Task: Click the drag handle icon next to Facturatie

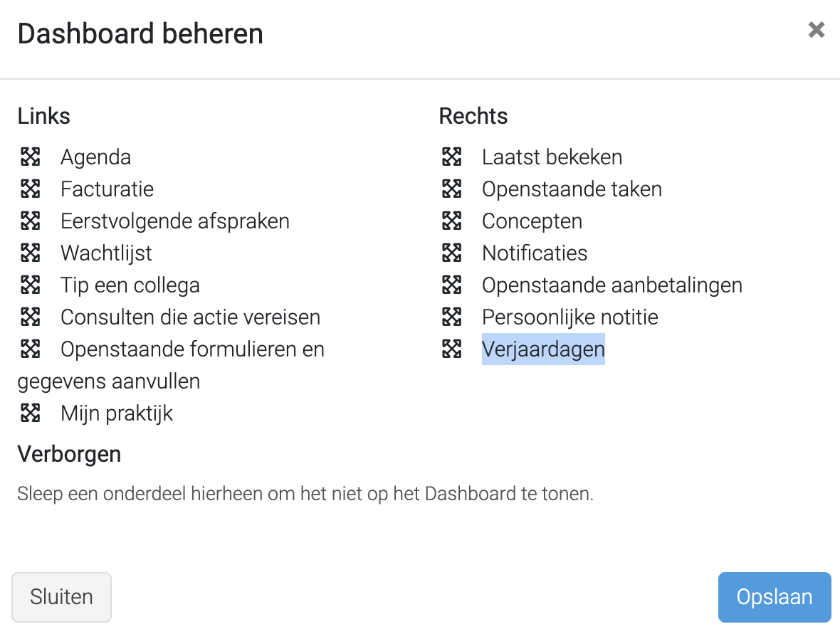Action: click(x=30, y=189)
